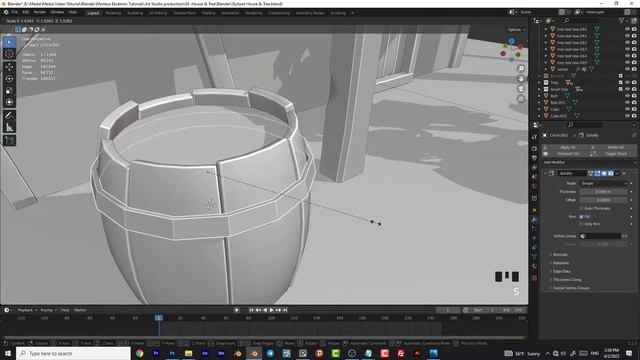Select the Annotate pencil tool

9,116
